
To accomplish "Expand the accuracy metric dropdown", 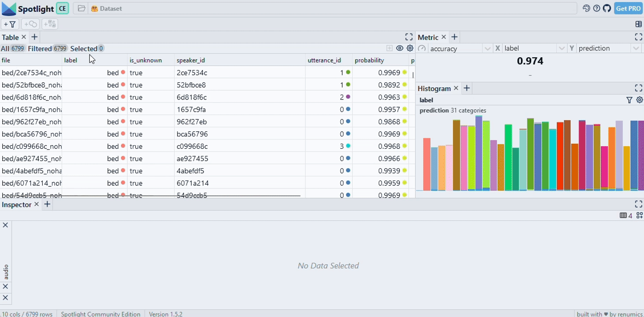I will click(x=487, y=48).
